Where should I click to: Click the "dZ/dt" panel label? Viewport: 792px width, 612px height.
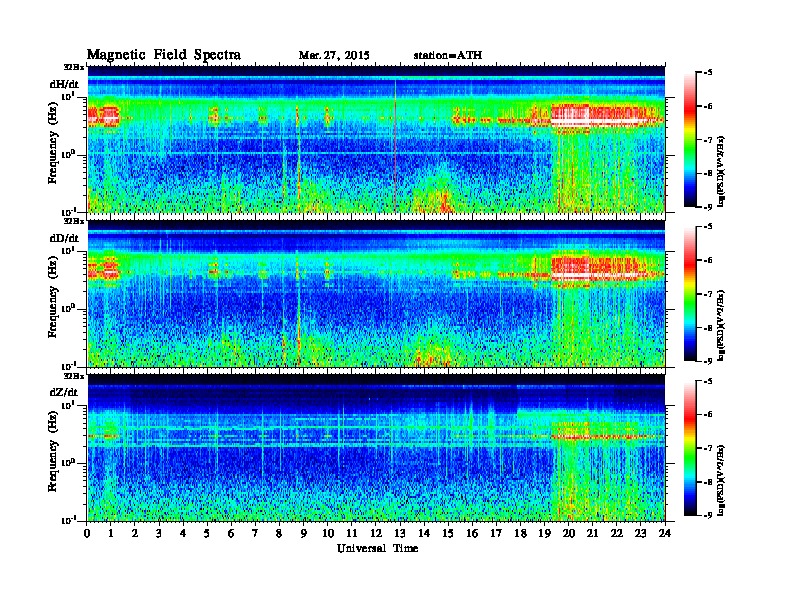tap(64, 392)
